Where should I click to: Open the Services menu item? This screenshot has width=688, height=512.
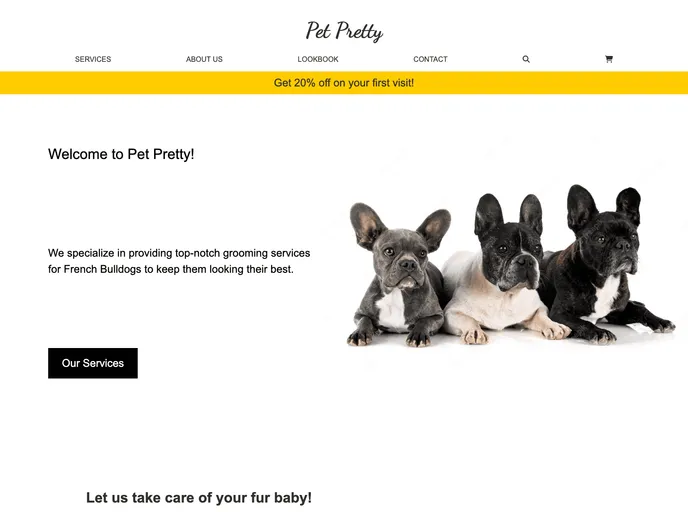(x=93, y=59)
